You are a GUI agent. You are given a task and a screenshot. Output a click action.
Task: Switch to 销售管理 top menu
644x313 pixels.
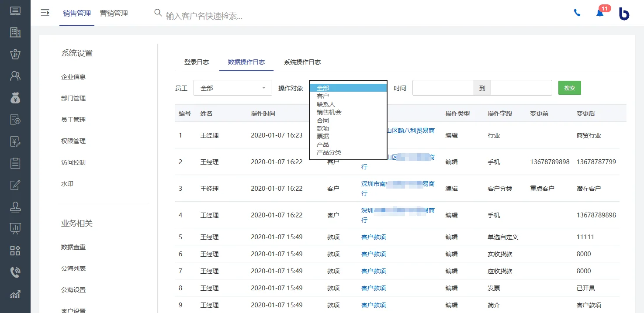tap(77, 14)
